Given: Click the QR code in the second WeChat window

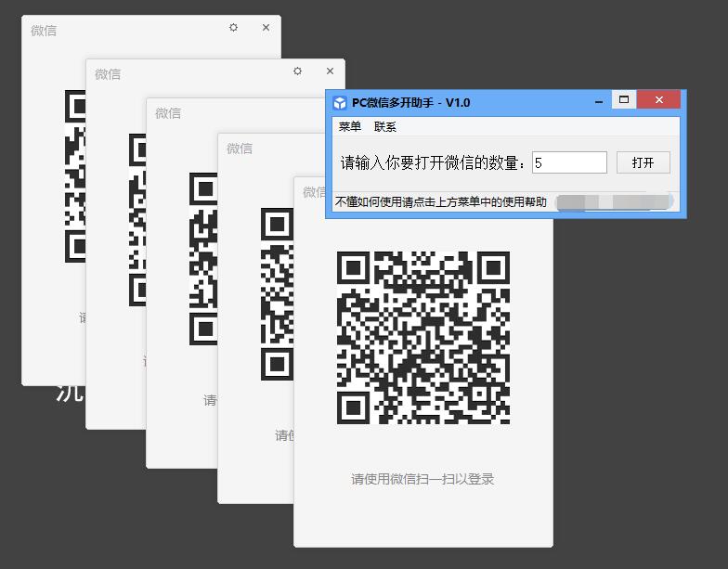Looking at the screenshot, I should coord(137,220).
